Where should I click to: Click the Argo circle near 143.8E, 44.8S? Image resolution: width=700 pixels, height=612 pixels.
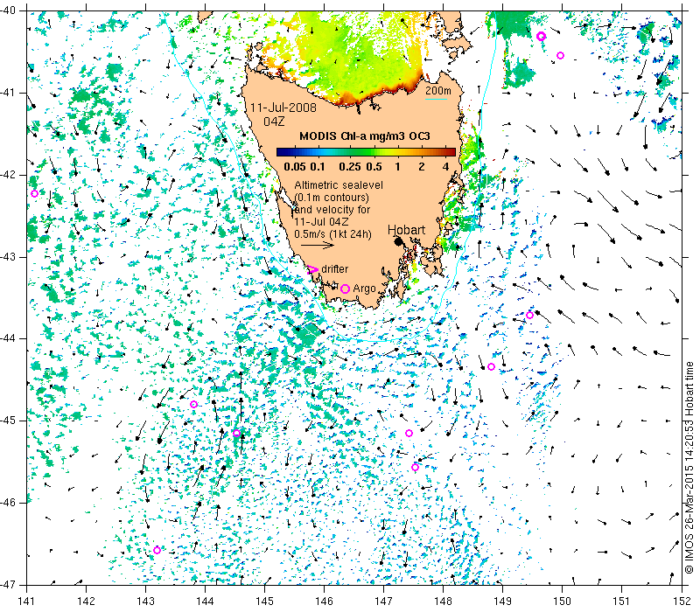193,405
